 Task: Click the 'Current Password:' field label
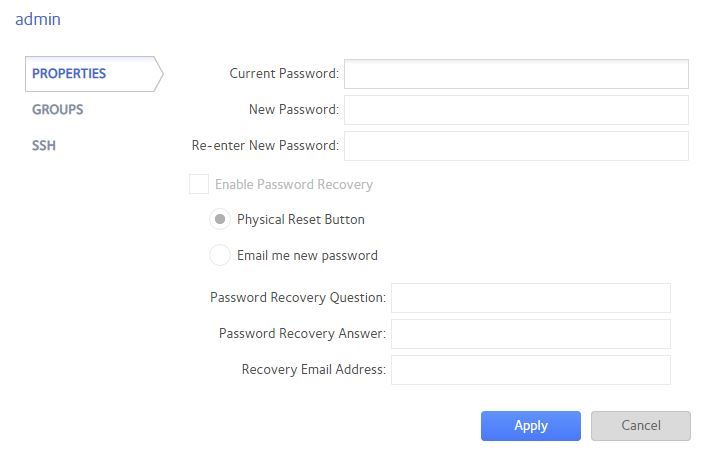[x=284, y=74]
